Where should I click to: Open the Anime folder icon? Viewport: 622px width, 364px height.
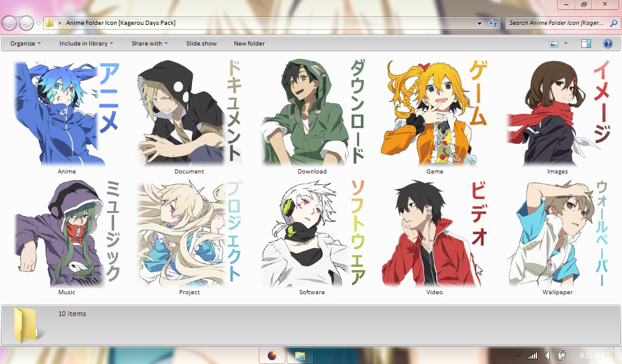tap(67, 113)
